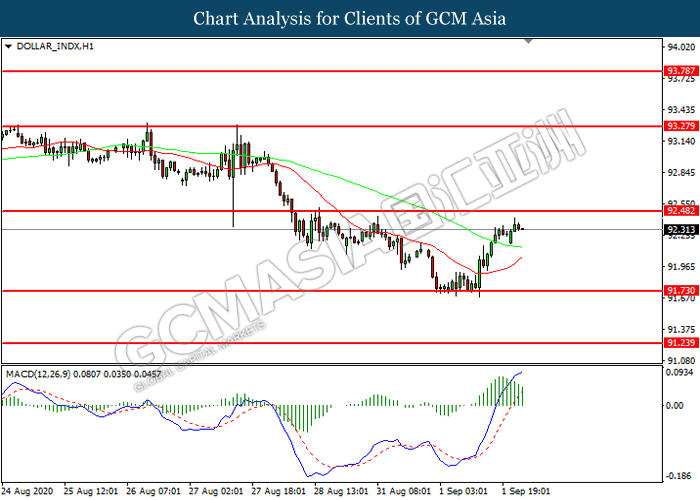700x500 pixels.
Task: Click the 91.375 price axis value
Action: point(681,329)
